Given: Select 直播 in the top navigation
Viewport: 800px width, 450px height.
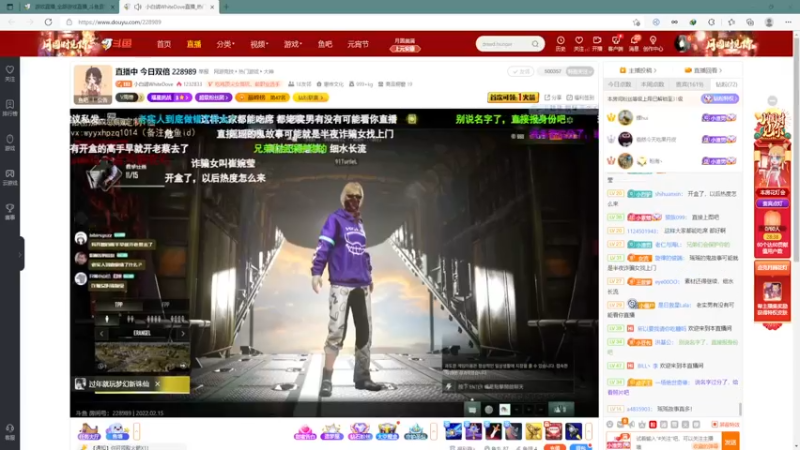Looking at the screenshot, I should [x=194, y=44].
